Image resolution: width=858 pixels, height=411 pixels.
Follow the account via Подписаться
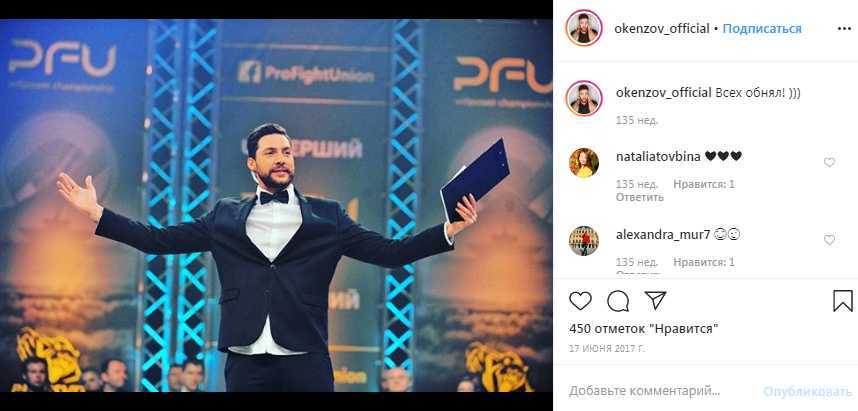click(x=762, y=29)
